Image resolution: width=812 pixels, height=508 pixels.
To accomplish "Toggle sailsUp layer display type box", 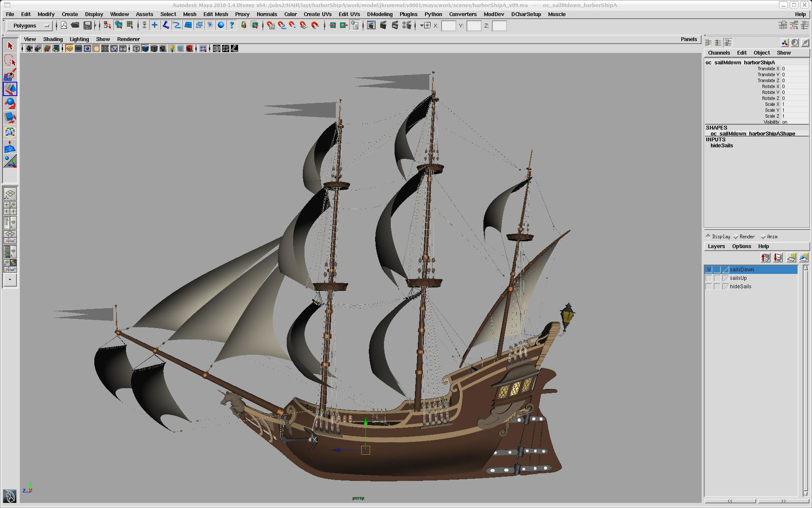I will [x=717, y=278].
